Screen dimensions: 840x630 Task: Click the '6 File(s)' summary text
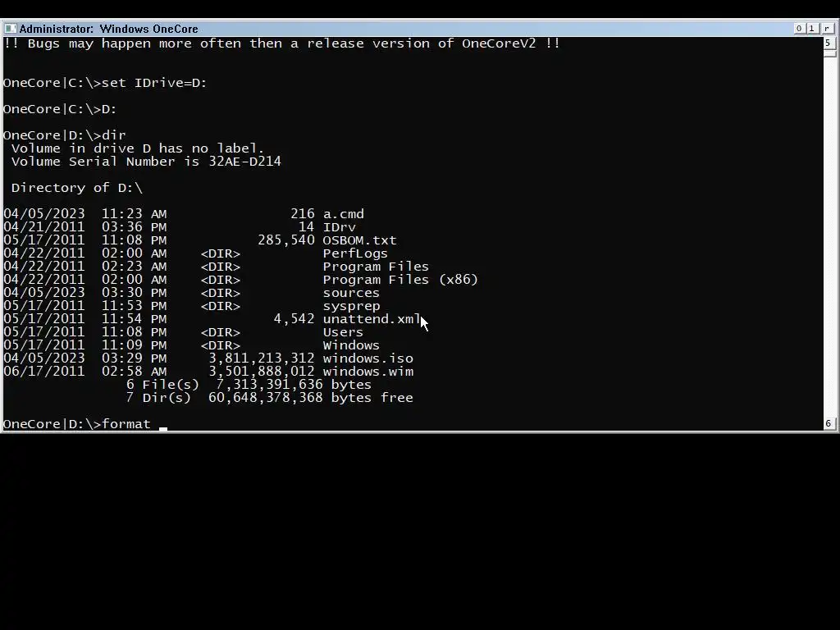162,385
